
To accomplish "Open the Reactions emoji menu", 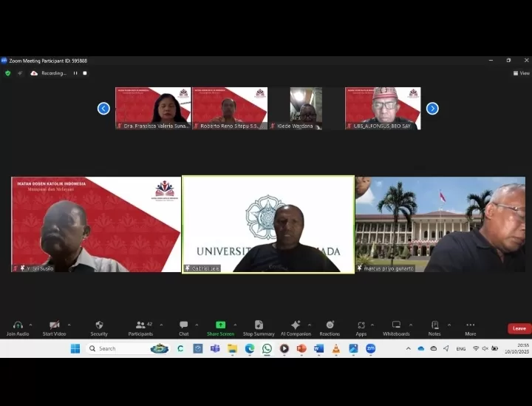I will [x=330, y=325].
